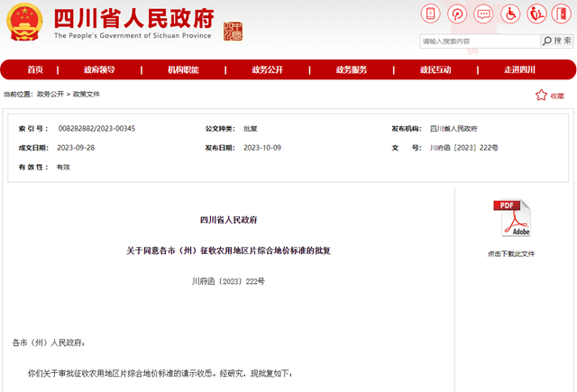
Task: Open the 政务公开 navigation menu
Action: click(268, 69)
